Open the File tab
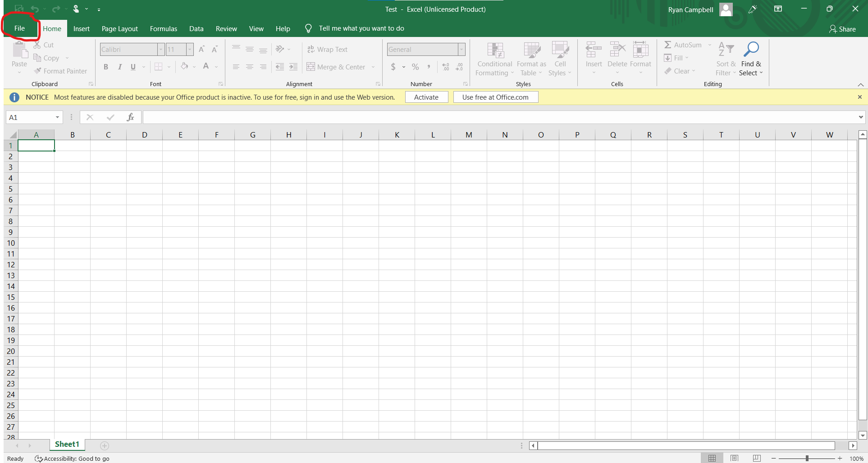Screen dimensions: 868x463 click(x=19, y=28)
